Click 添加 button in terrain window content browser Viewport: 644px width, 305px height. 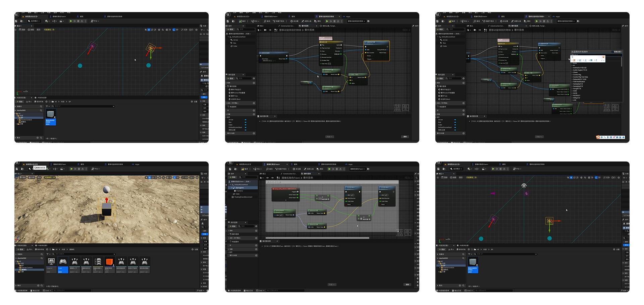click(20, 249)
